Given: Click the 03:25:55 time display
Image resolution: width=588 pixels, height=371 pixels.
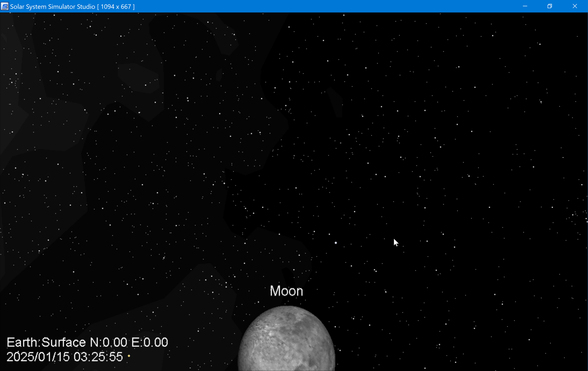Looking at the screenshot, I should coord(98,357).
